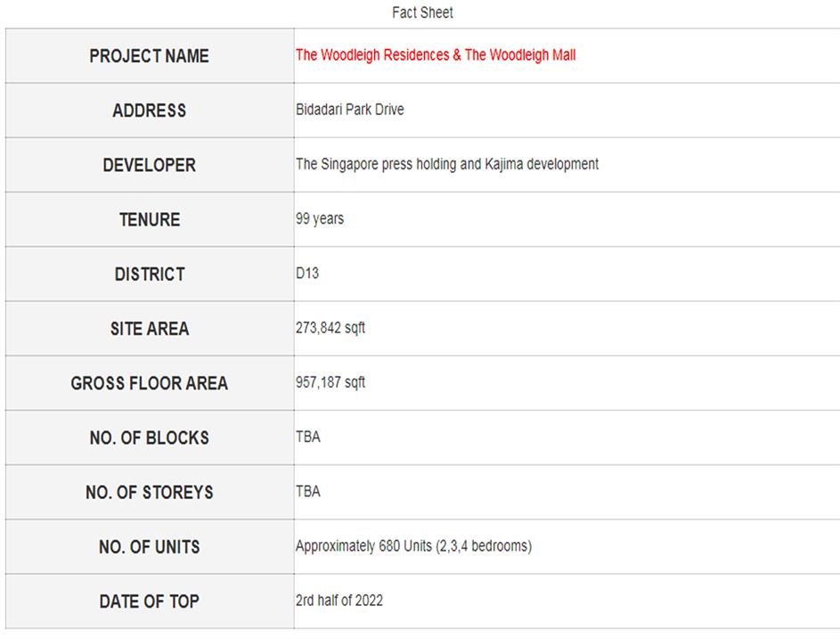
Task: Click the ADDRESS row label
Action: coord(149,111)
